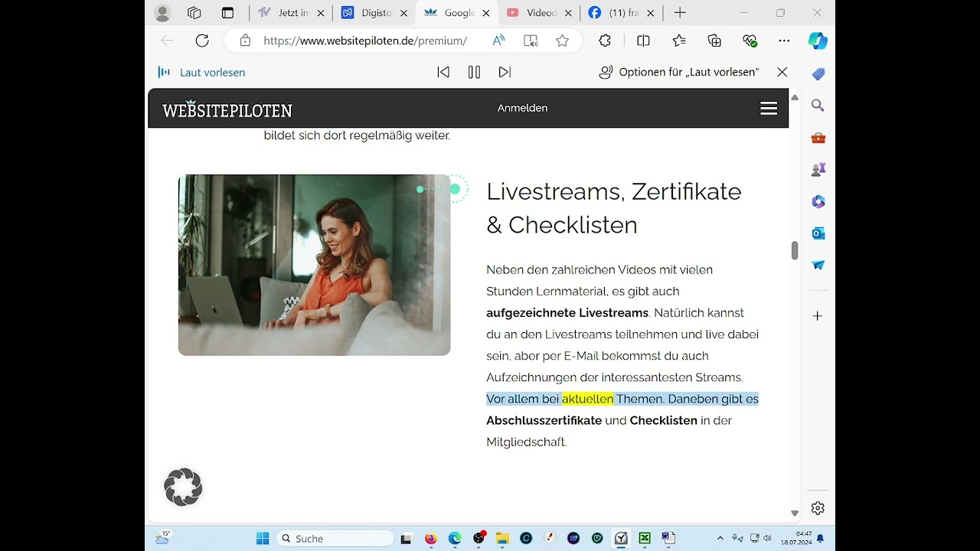980x551 pixels.
Task: Skip to next paragraph in read aloud
Action: 505,72
